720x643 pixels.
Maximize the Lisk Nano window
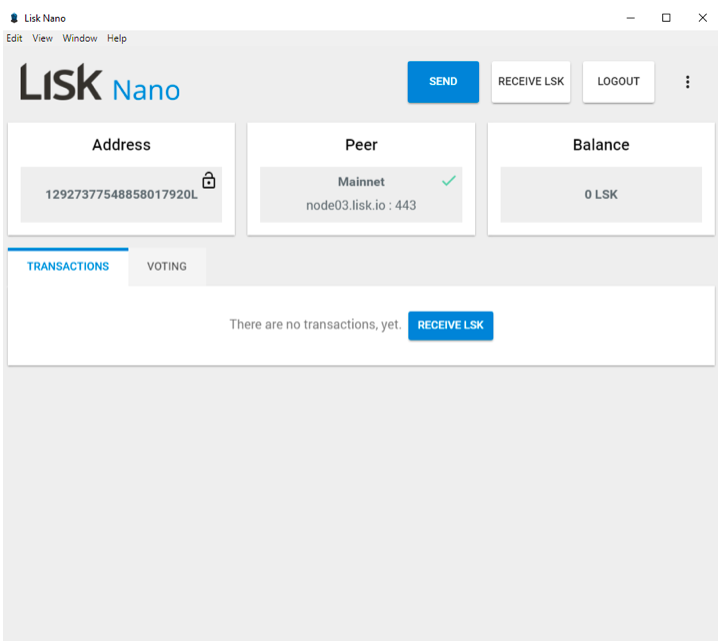click(666, 18)
